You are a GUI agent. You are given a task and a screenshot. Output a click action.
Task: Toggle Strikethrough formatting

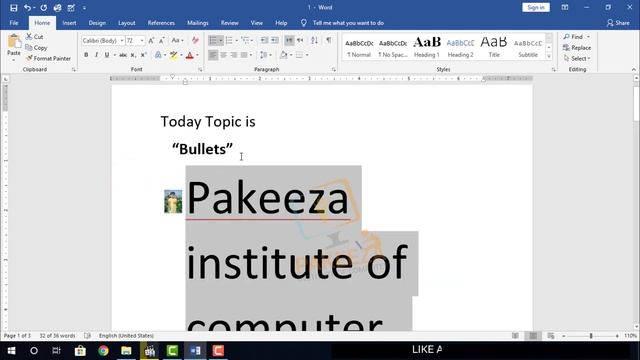tap(123, 55)
